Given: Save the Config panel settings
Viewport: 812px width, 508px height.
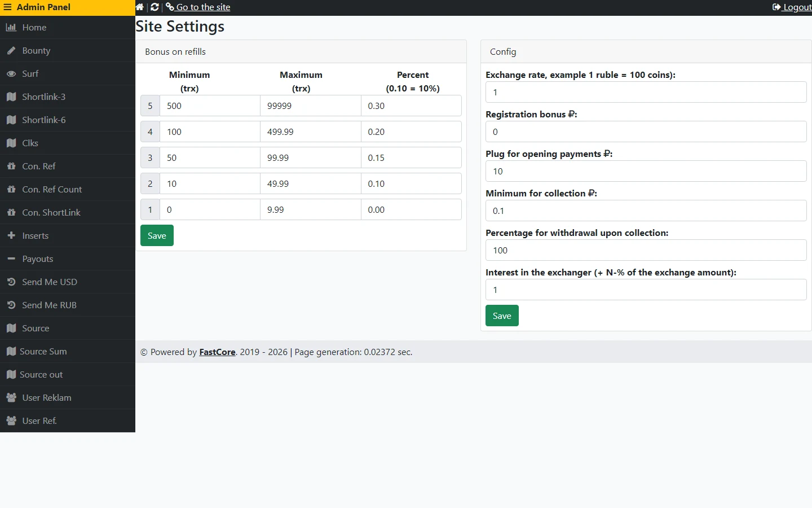Looking at the screenshot, I should 502,316.
